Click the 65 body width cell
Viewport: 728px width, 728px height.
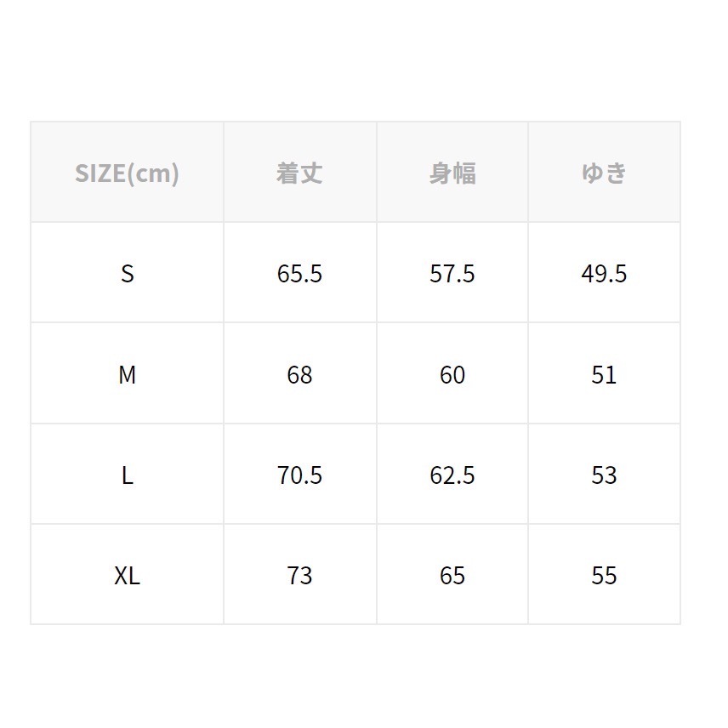tap(452, 576)
